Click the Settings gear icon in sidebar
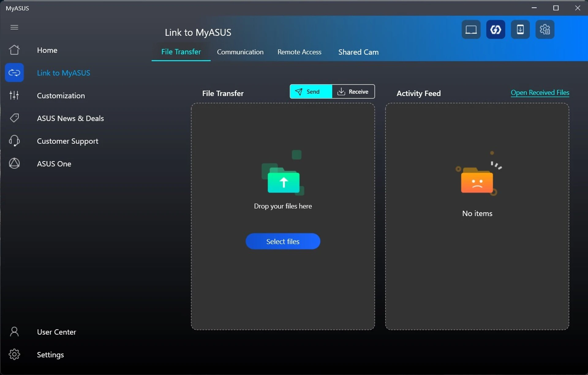Viewport: 588px width, 375px height. (14, 354)
